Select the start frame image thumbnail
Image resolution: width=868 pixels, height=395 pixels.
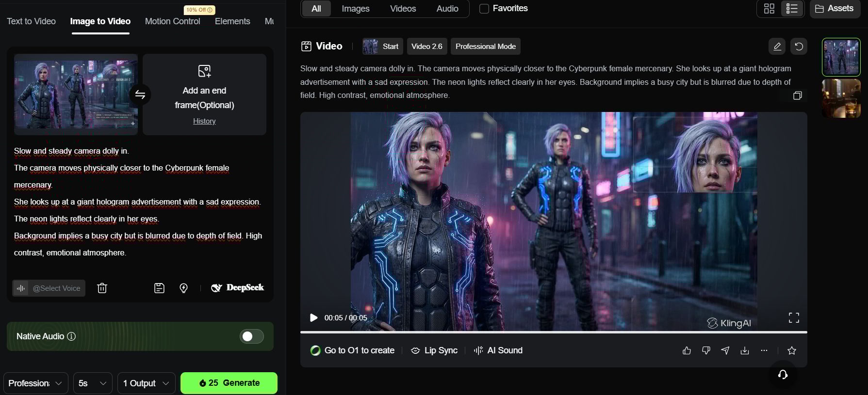tap(76, 95)
